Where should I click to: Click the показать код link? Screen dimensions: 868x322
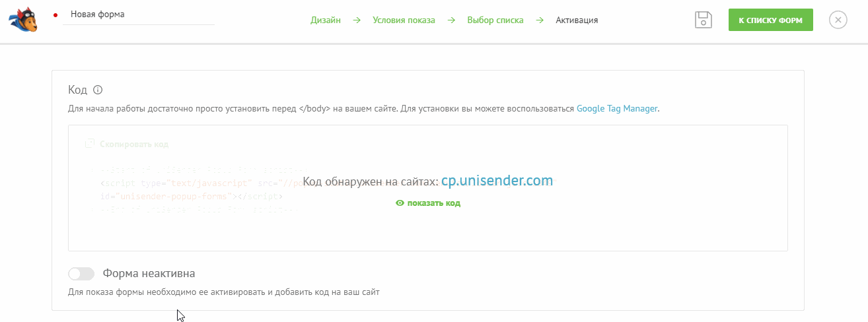click(434, 203)
